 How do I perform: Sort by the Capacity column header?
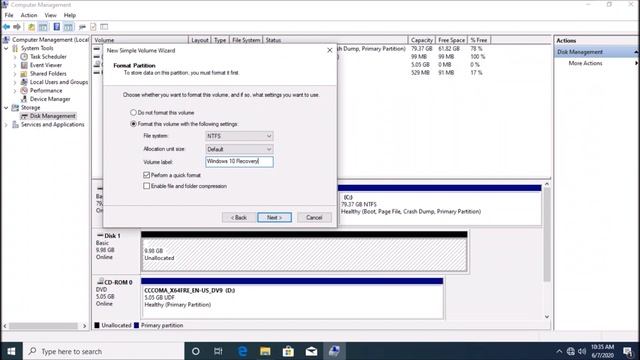click(x=422, y=40)
